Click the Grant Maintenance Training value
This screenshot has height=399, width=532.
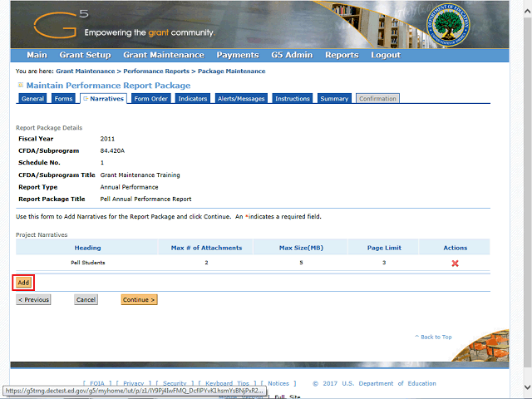140,175
